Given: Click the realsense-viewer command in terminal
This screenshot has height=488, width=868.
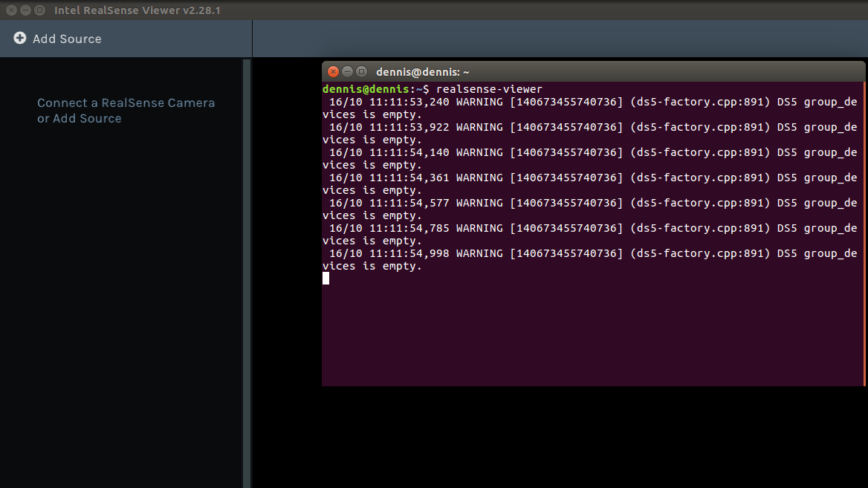Looking at the screenshot, I should click(x=489, y=89).
